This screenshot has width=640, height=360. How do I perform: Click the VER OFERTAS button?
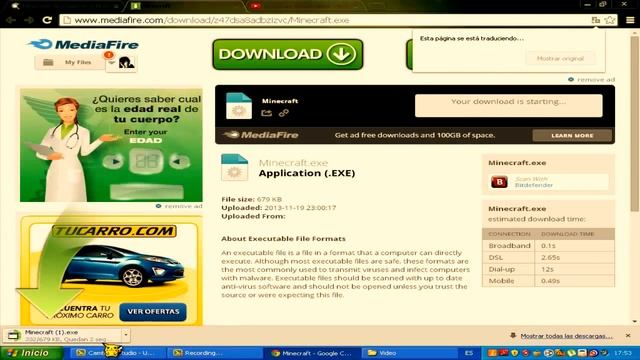(153, 311)
